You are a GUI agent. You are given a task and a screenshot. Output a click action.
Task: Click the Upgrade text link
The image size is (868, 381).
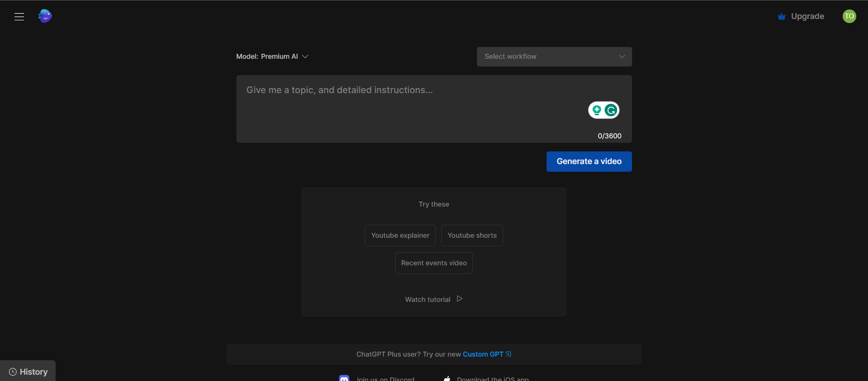click(x=807, y=16)
